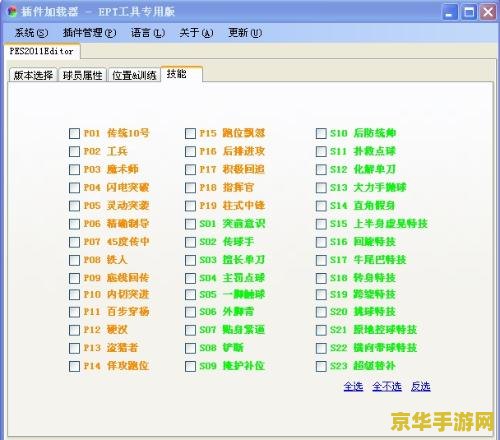This screenshot has height=440, width=500.
Task: Open the 关于(A) menu
Action: (x=196, y=33)
